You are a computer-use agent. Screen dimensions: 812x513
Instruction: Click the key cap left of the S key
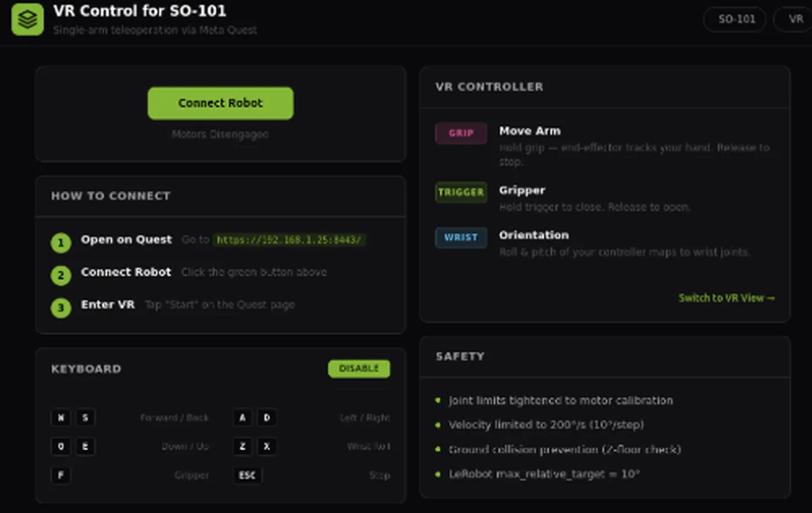pyautogui.click(x=61, y=417)
